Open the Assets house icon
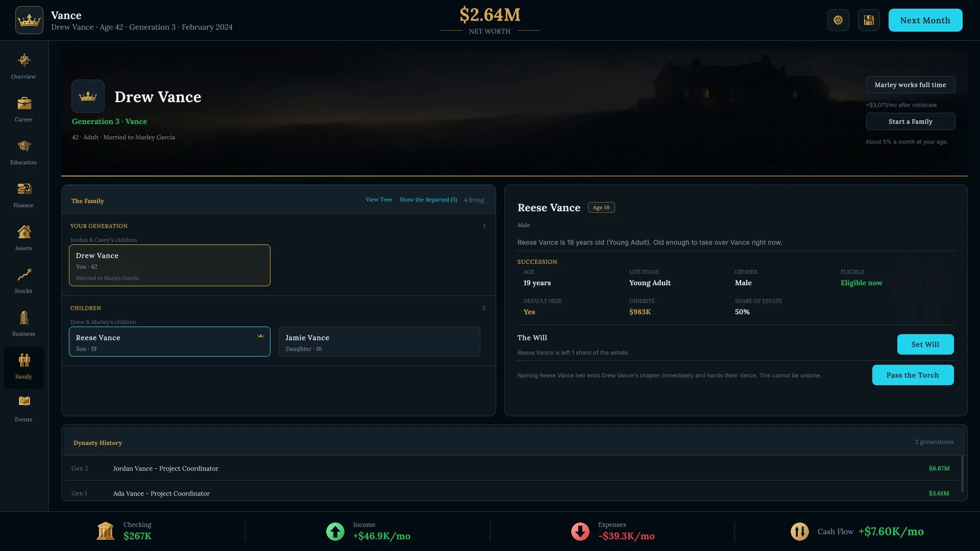 24,232
